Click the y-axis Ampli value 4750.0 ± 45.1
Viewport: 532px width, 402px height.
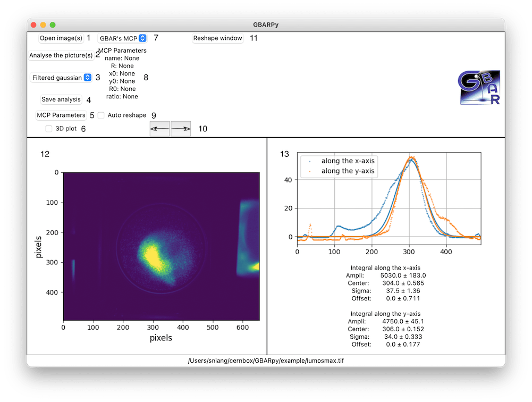point(403,321)
